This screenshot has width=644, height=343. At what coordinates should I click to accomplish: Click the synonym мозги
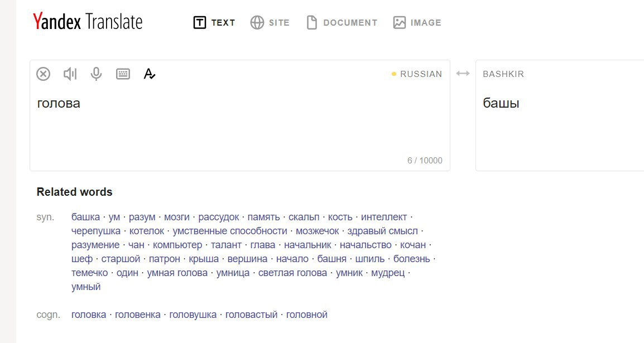pos(177,217)
